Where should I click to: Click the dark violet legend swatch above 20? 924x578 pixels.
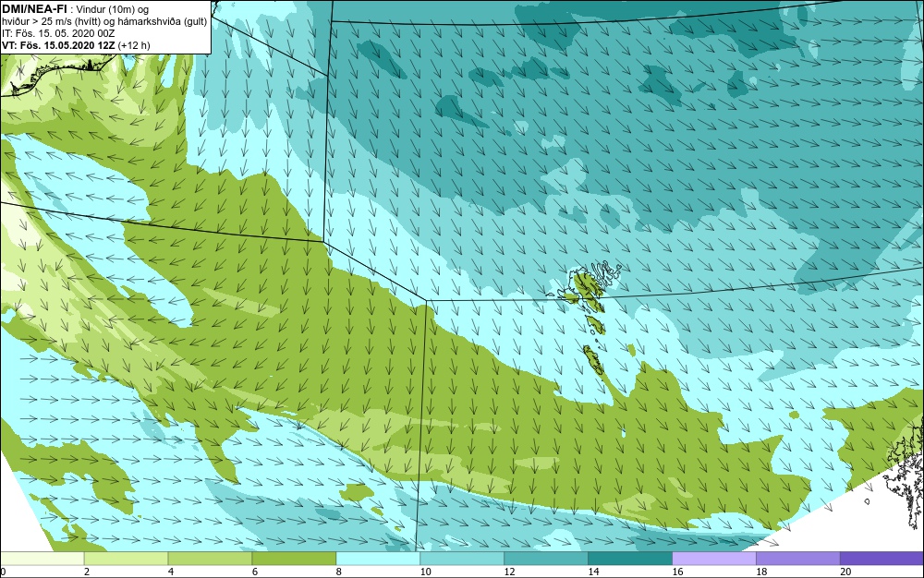[x=881, y=558]
